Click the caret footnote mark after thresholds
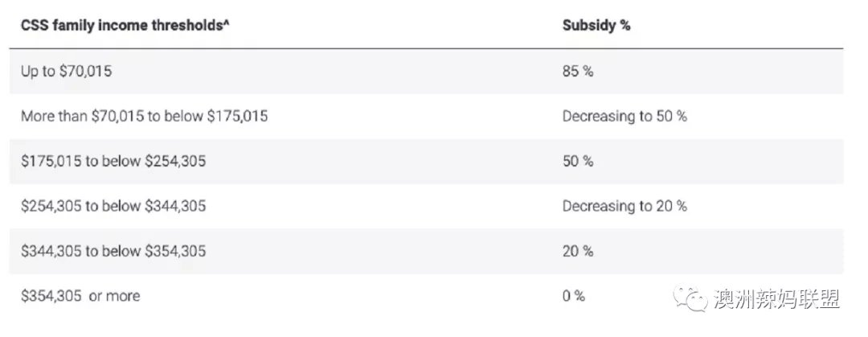The image size is (868, 337). click(227, 24)
